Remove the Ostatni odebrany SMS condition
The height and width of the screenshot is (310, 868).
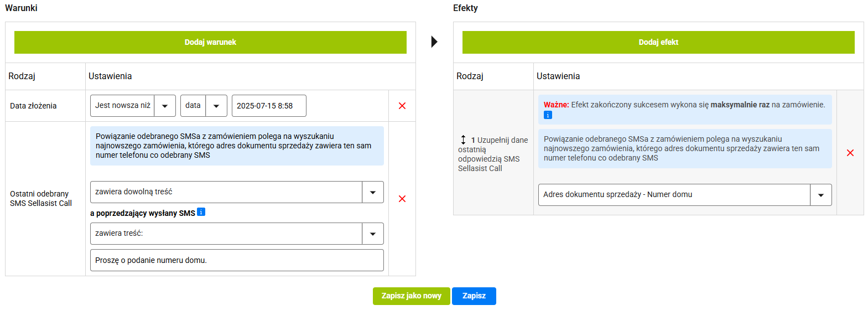pyautogui.click(x=402, y=199)
